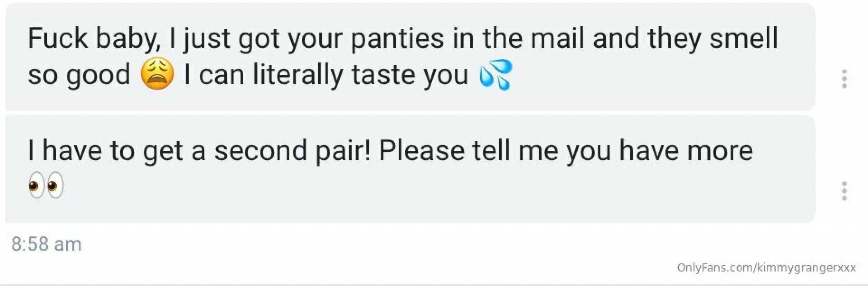This screenshot has height=286, width=868.
Task: Select the 'I have to get a second pair' bubble
Action: pyautogui.click(x=410, y=169)
